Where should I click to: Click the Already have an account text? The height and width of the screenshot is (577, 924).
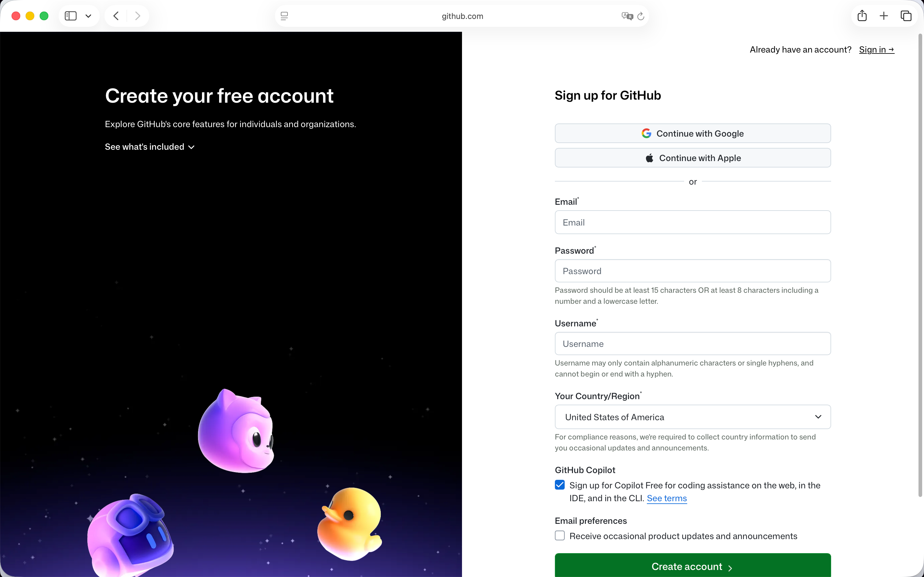800,50
